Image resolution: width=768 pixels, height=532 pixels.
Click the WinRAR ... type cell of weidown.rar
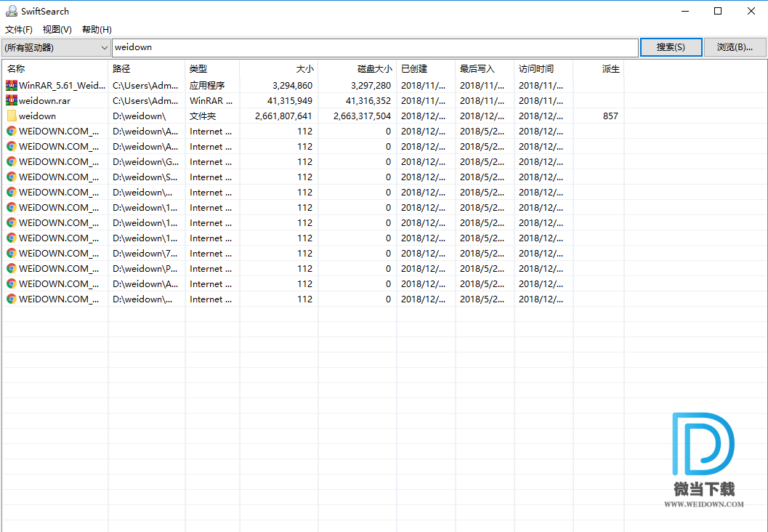click(211, 101)
